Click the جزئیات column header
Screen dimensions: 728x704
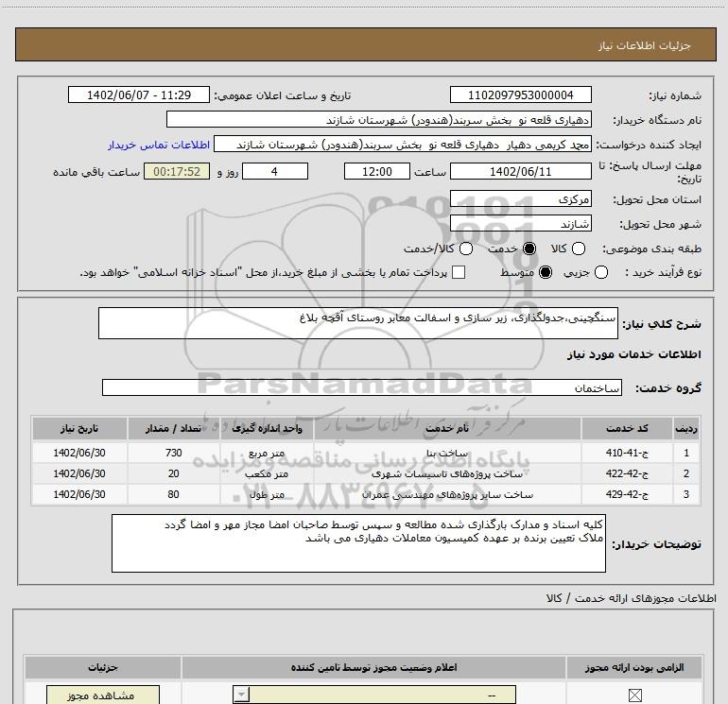click(x=103, y=667)
